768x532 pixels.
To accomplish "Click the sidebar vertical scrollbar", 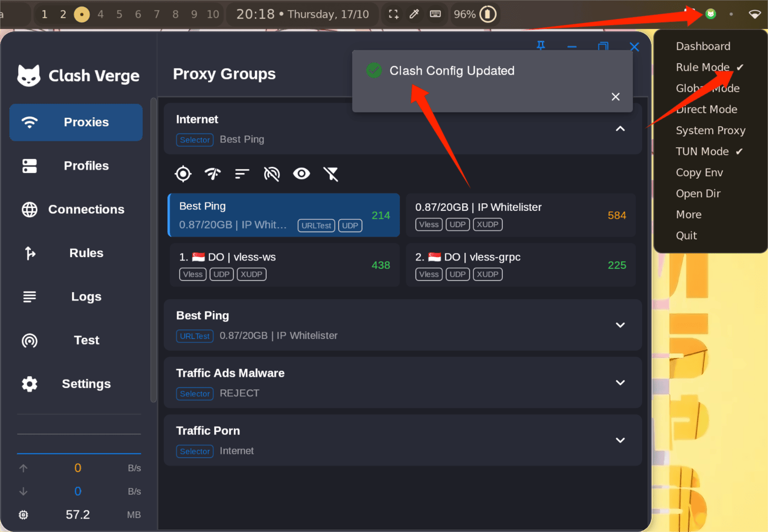I will [153, 250].
